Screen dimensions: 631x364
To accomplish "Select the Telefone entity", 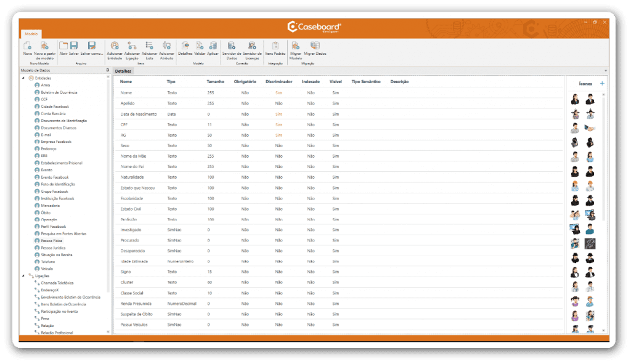I will pyautogui.click(x=48, y=262).
